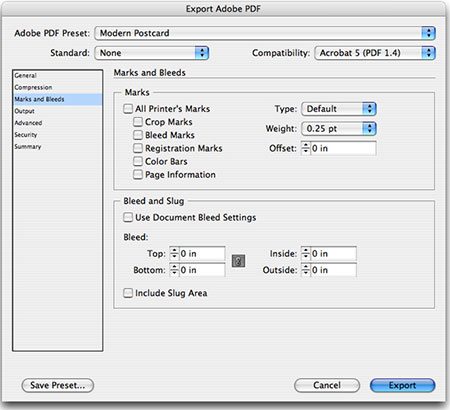Open the Weight dropdown

[339, 128]
